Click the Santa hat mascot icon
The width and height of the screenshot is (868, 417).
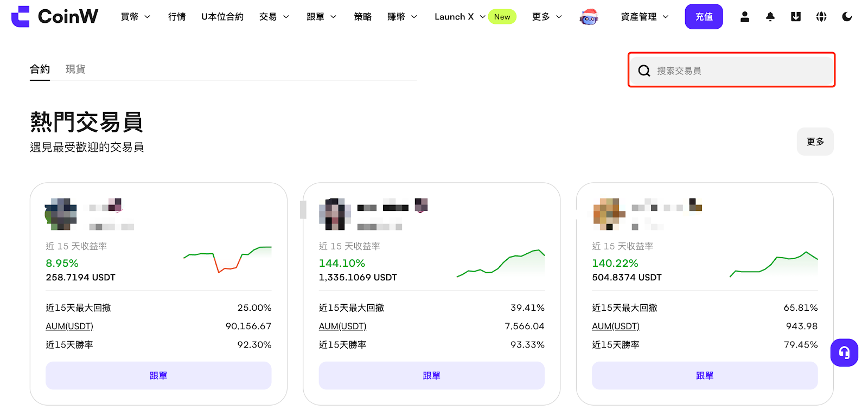pyautogui.click(x=589, y=17)
